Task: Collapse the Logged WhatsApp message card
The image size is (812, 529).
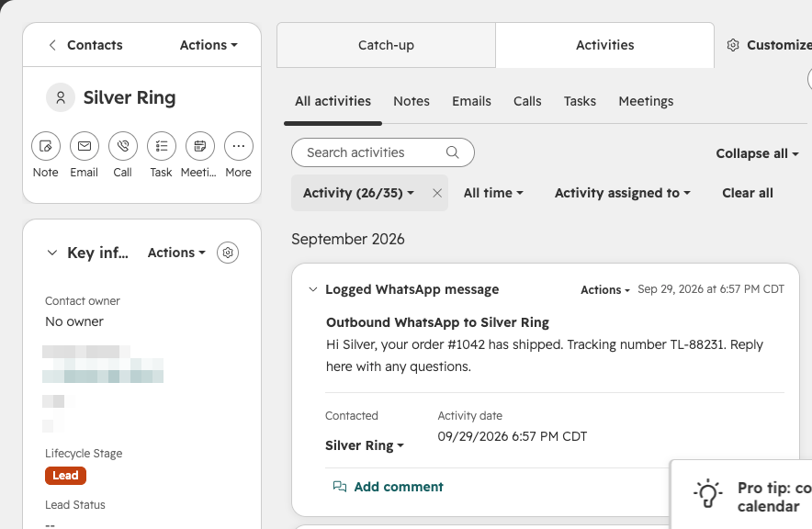Action: 313,289
